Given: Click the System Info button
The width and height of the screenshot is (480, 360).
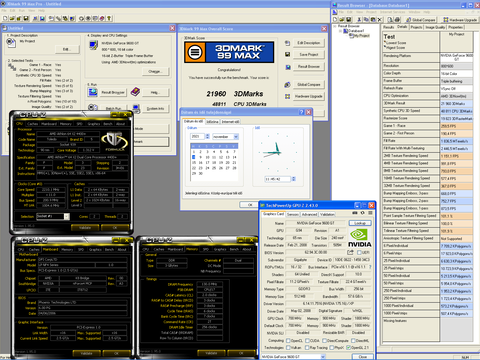Looking at the screenshot, I should 155,108.
